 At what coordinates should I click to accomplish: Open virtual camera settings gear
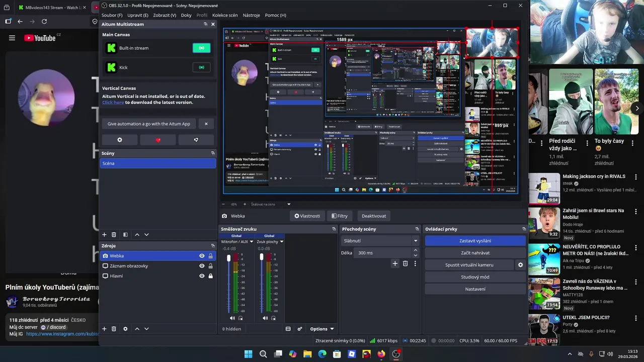pos(520,265)
